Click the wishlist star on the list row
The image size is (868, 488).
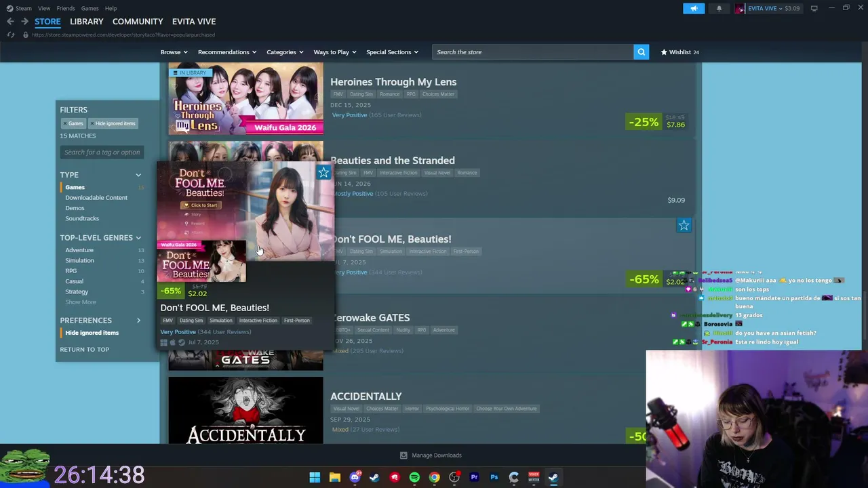[684, 225]
